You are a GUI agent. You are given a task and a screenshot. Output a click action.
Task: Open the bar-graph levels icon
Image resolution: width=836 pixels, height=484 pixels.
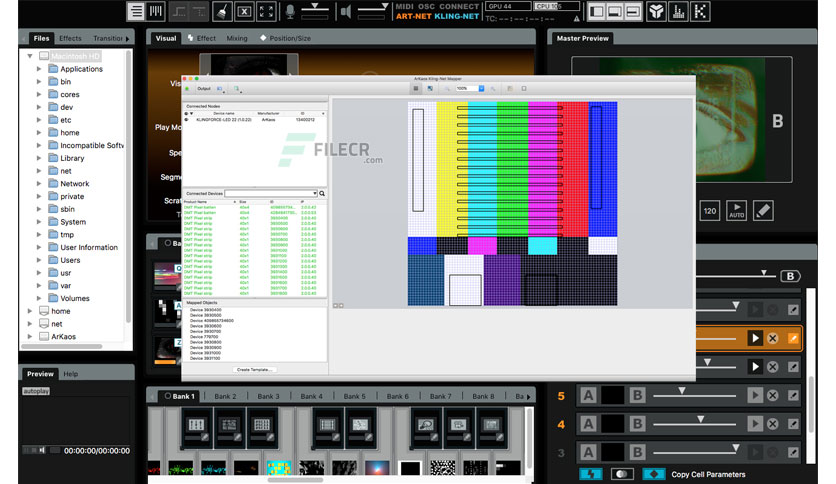pyautogui.click(x=678, y=11)
